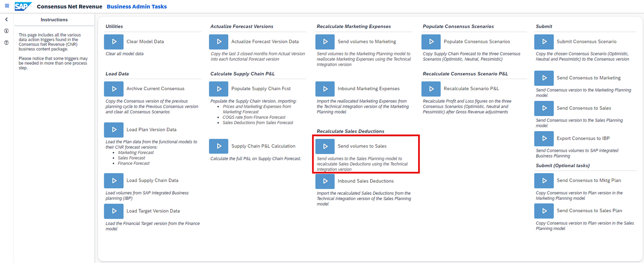Viewport: 644px width, 263px height.
Task: Click the Submit section heading
Action: click(x=544, y=26)
